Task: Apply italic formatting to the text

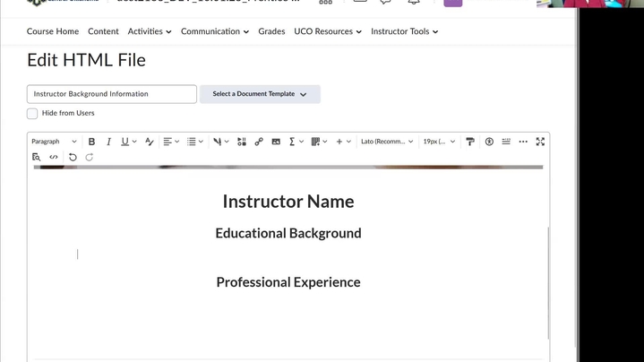Action: (108, 142)
